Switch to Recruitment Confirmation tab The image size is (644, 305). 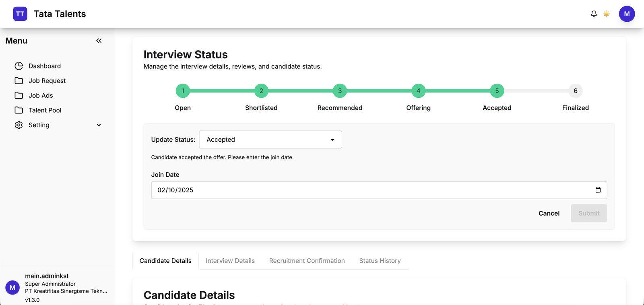pyautogui.click(x=307, y=261)
